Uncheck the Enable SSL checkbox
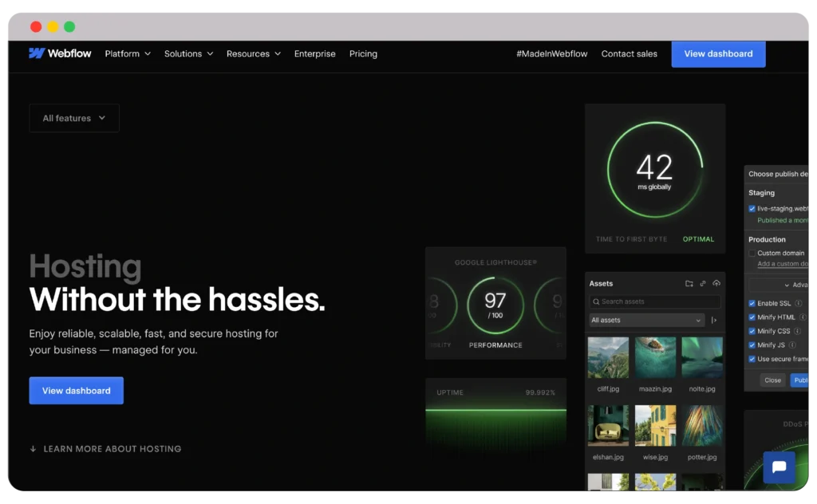817x504 pixels. tap(752, 304)
